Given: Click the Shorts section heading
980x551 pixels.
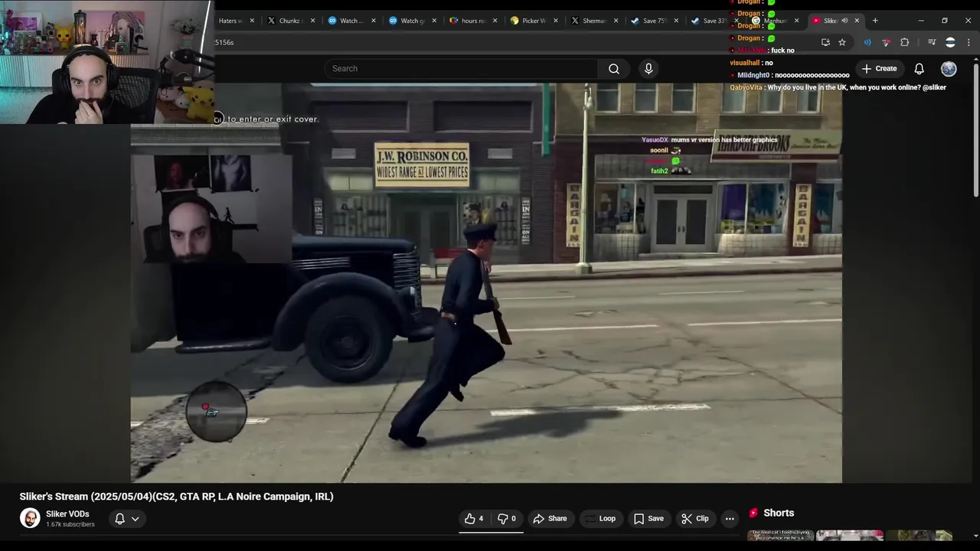Looking at the screenshot, I should 779,513.
